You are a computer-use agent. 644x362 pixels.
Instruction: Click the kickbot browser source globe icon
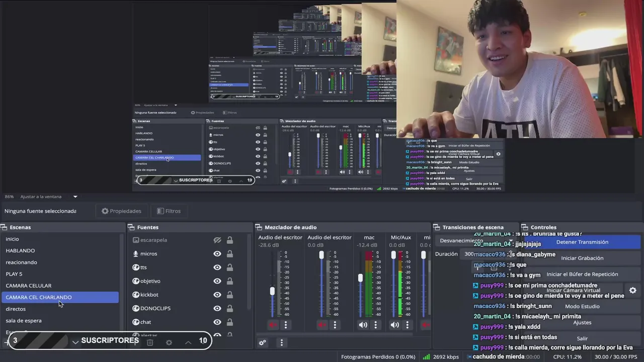pyautogui.click(x=136, y=295)
